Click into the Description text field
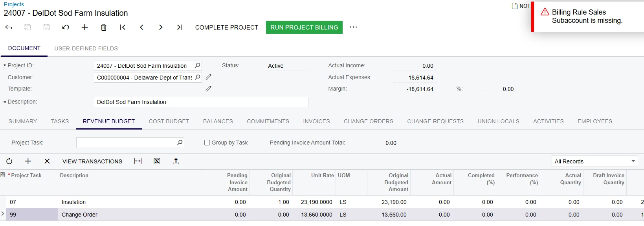This screenshot has width=644, height=226. click(x=201, y=102)
